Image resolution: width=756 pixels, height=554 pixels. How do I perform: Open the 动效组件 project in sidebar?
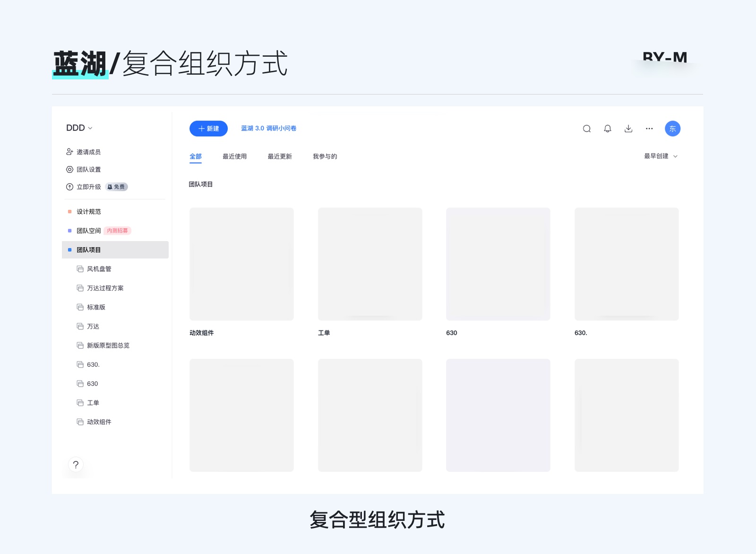[99, 422]
